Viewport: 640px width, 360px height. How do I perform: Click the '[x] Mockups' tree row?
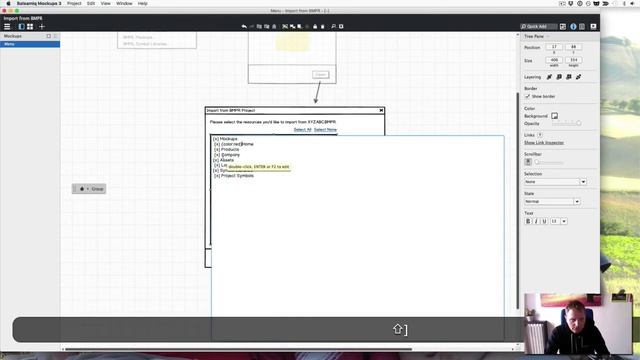(225, 139)
